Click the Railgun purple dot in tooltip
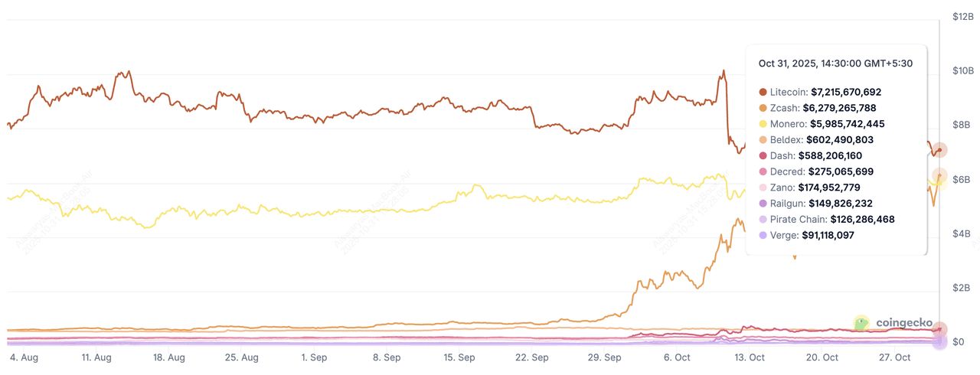 coord(763,204)
